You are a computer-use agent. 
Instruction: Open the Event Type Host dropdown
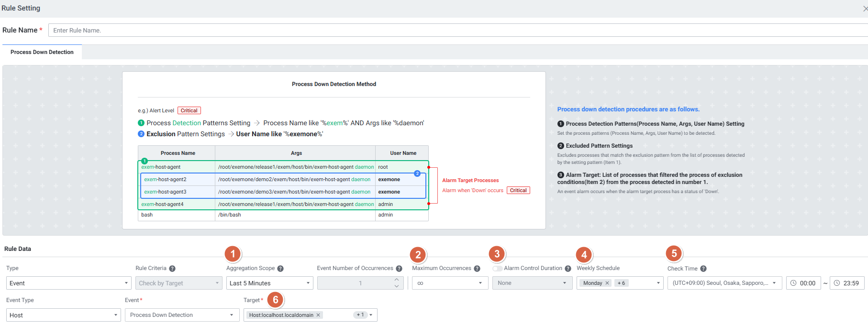(63, 315)
